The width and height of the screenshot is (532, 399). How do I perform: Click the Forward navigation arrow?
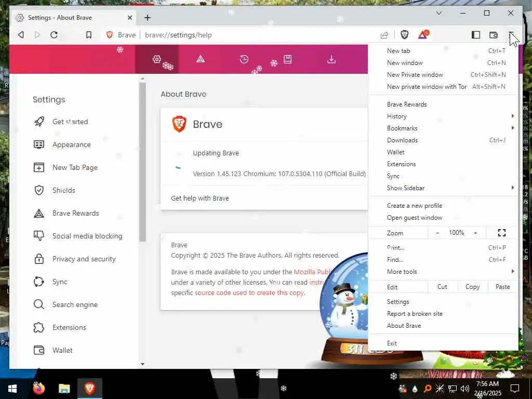coord(37,35)
